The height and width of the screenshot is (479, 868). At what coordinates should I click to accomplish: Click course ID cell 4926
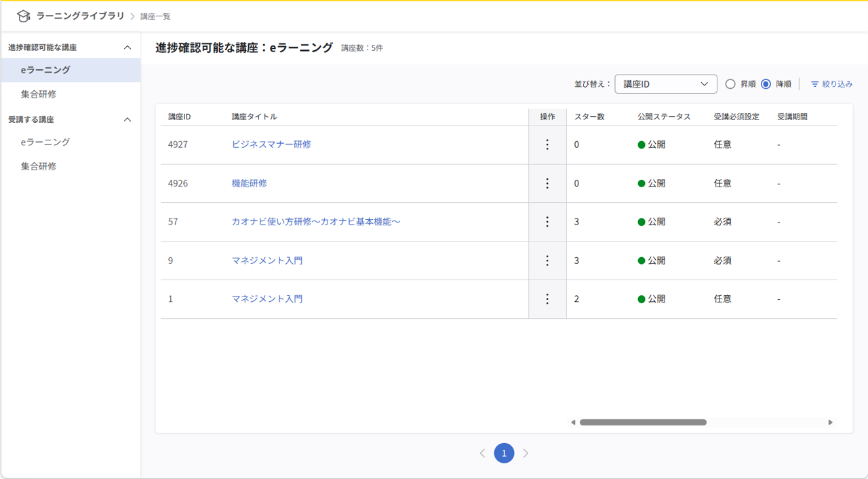(178, 183)
